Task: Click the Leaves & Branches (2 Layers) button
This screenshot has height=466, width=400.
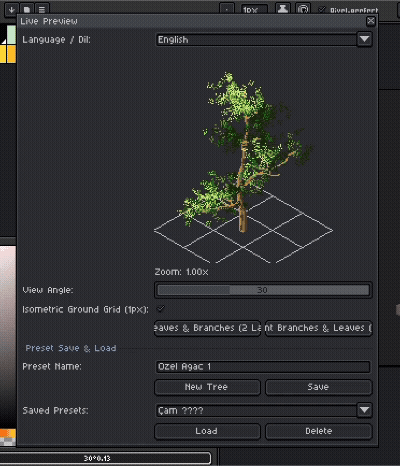Action: click(207, 328)
